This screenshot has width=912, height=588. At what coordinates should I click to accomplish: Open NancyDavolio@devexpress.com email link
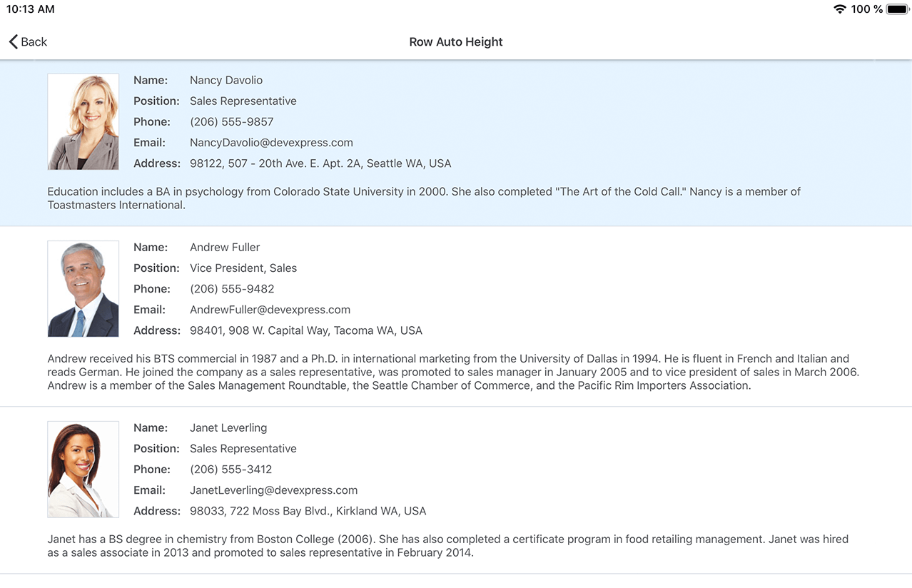coord(271,142)
